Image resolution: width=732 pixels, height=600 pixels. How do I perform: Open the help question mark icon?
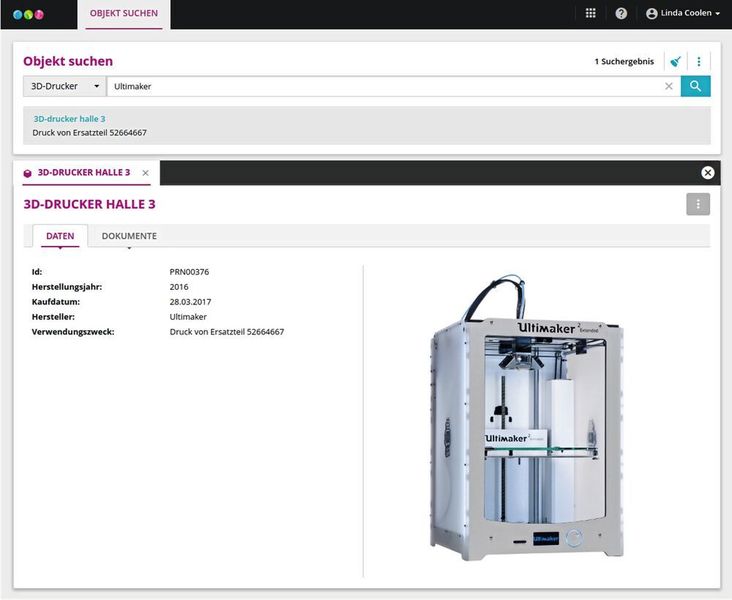click(x=621, y=13)
